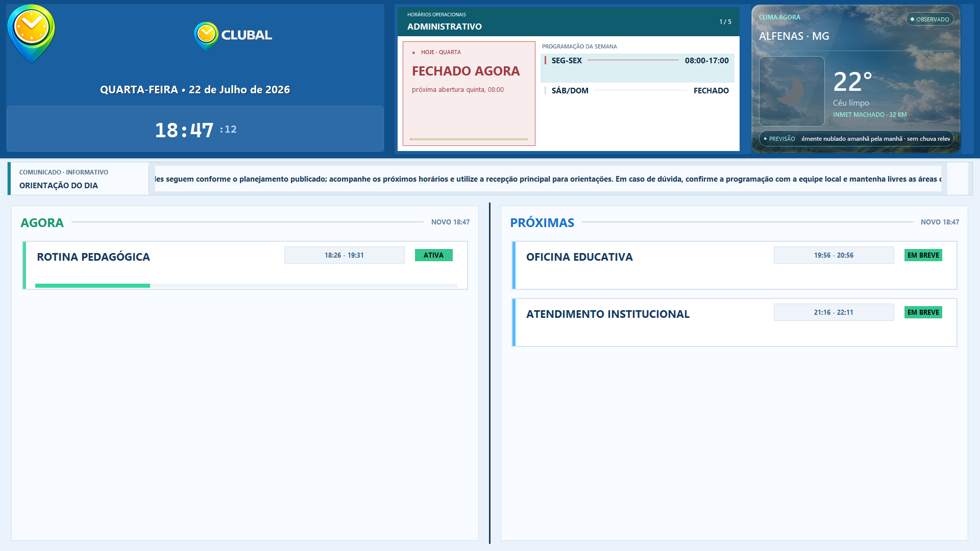Click the 18:26 - 19:31 time range
The image size is (980, 551).
345,256
